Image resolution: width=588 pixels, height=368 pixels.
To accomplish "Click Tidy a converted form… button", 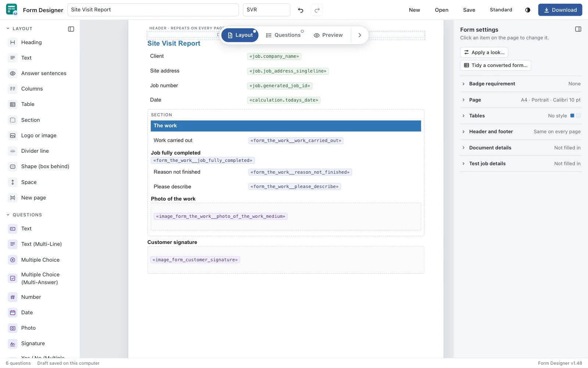I will [495, 65].
